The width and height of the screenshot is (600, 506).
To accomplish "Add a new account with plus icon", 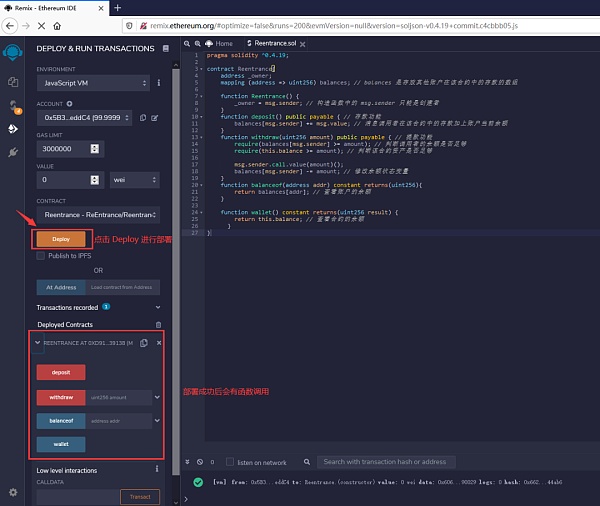I will click(69, 103).
